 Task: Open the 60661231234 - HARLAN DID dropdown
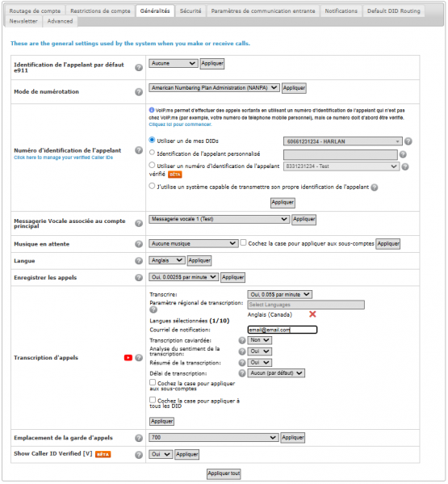point(342,141)
